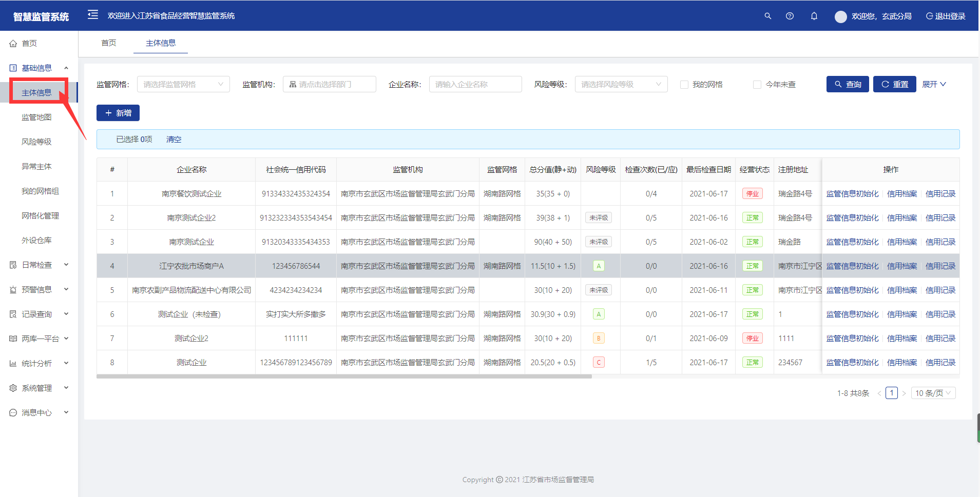Switch to the 首页 tab
This screenshot has width=980, height=497.
[x=108, y=43]
